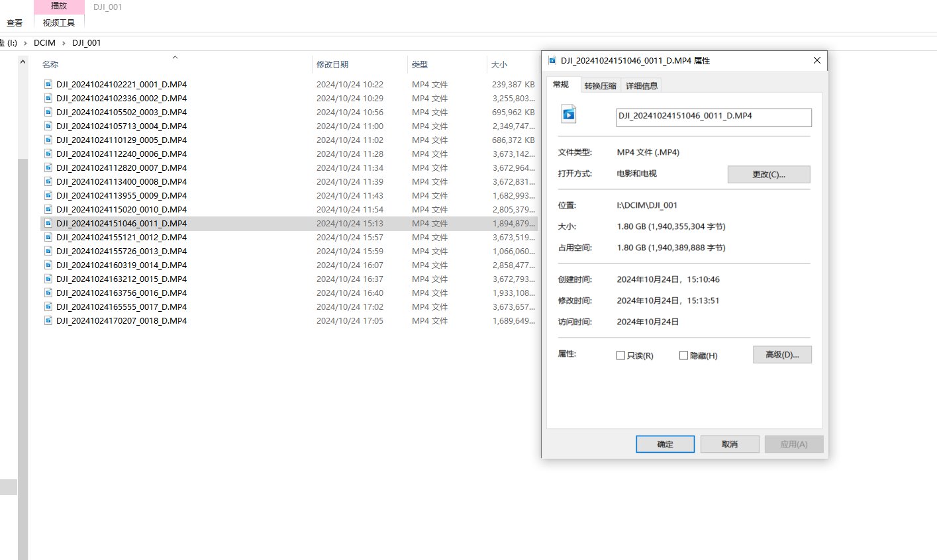Image resolution: width=937 pixels, height=560 pixels.
Task: Go to DCIM in the address bar
Action: [x=44, y=43]
